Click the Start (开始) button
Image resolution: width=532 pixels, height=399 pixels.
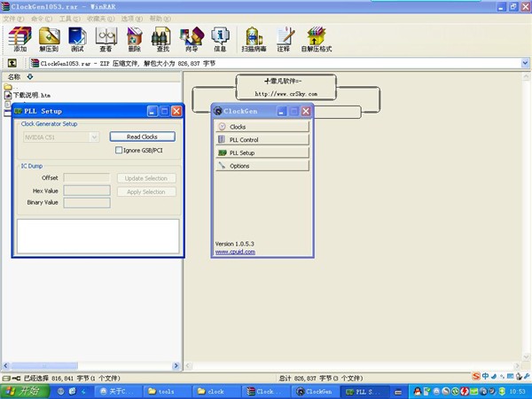[24, 392]
